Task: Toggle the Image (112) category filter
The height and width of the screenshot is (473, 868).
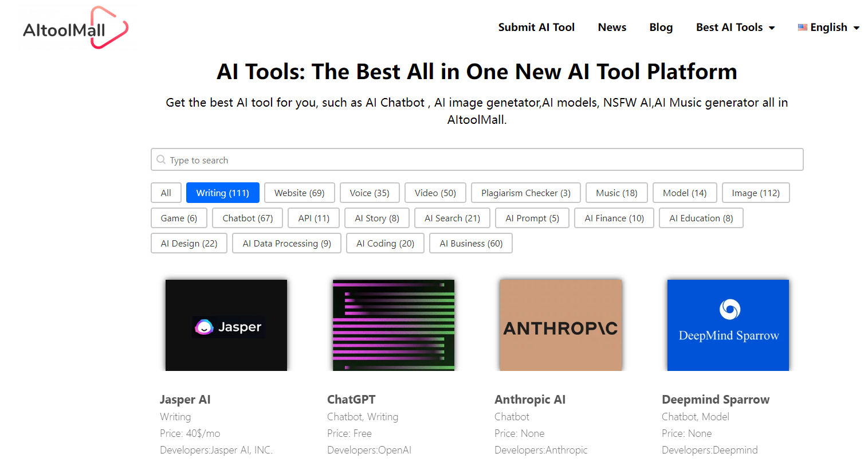Action: click(x=755, y=193)
